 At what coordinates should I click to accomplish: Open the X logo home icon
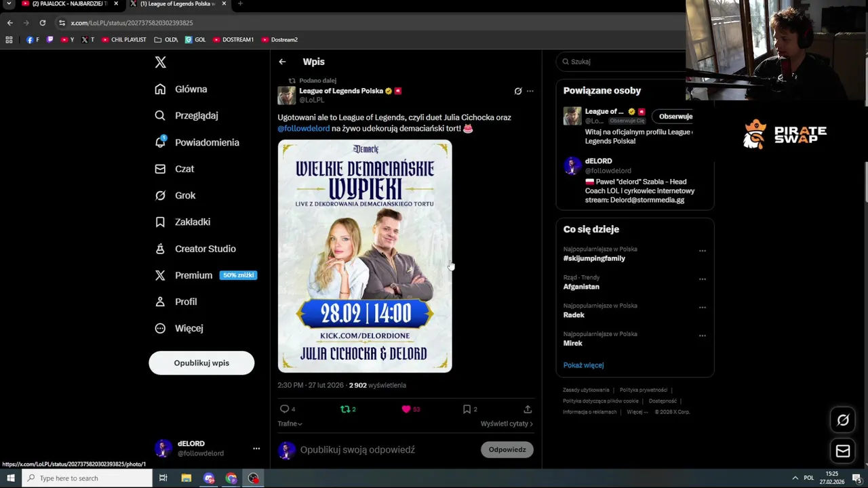click(160, 62)
